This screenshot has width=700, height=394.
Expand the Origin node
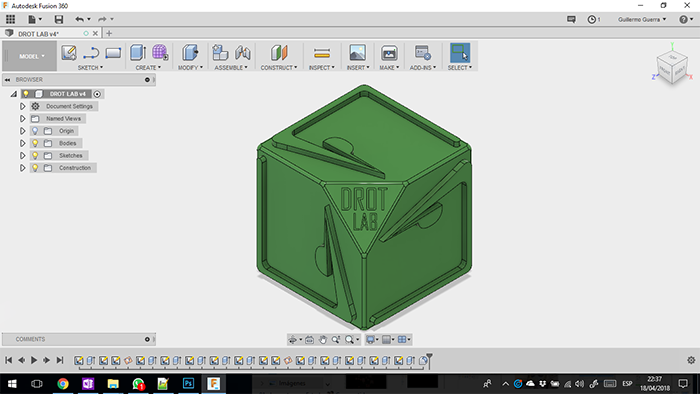pos(22,131)
